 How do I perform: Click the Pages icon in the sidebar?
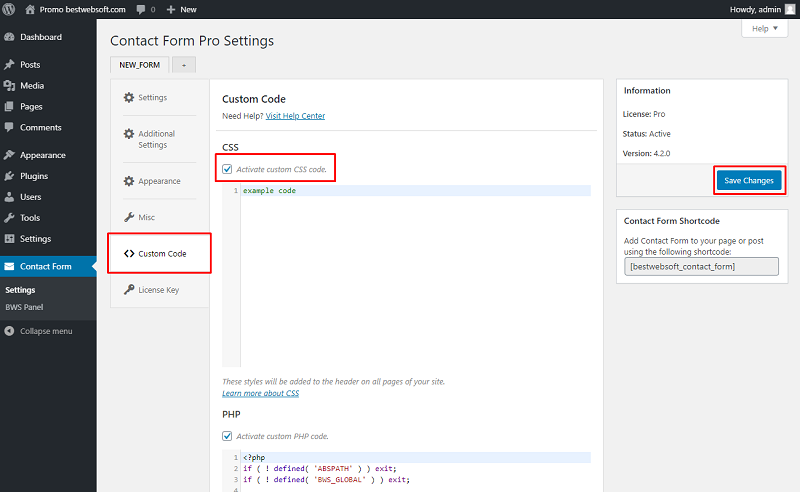(9, 107)
